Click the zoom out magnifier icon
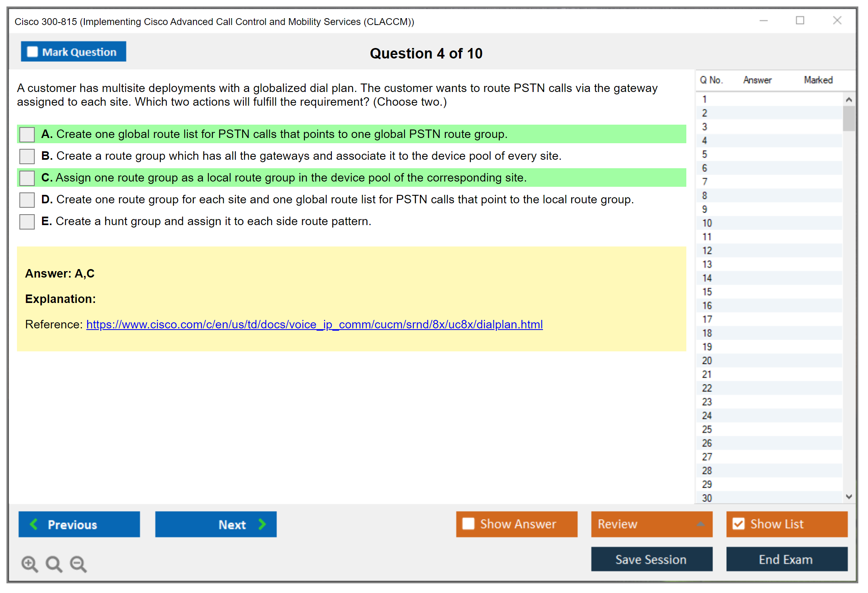Viewport: 868px width, 593px height. pos(78,564)
